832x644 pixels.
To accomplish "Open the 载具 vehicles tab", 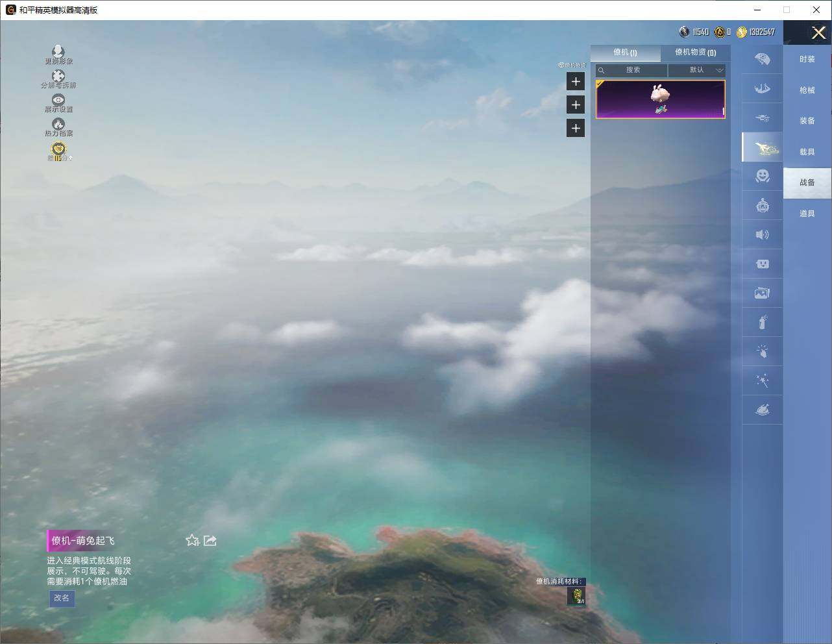I will pos(807,152).
